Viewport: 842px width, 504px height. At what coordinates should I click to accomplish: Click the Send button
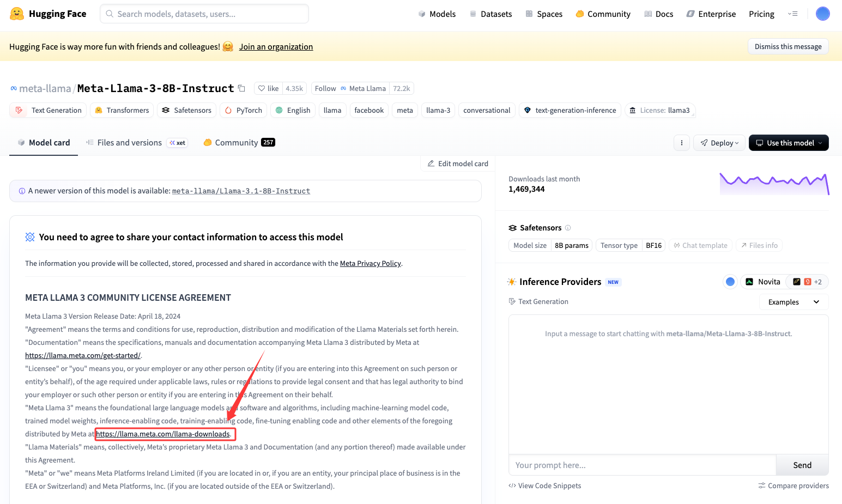coord(802,465)
